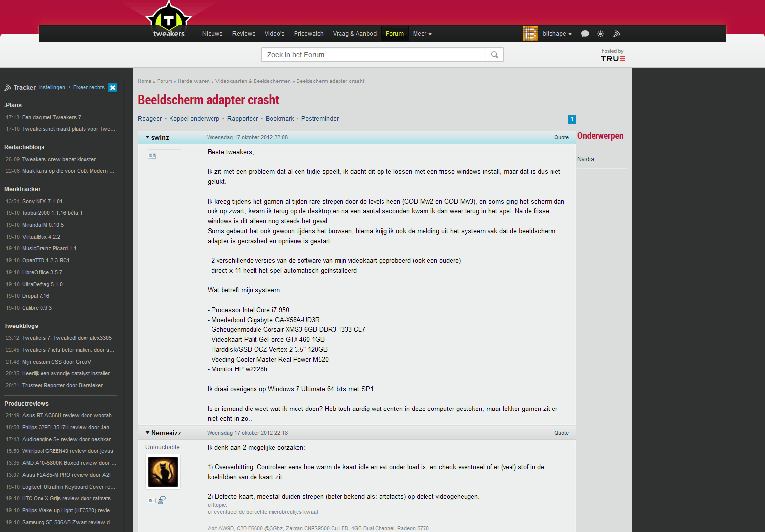Expand the Meer dropdown menu
Viewport: 765px width, 532px height.
pos(423,34)
